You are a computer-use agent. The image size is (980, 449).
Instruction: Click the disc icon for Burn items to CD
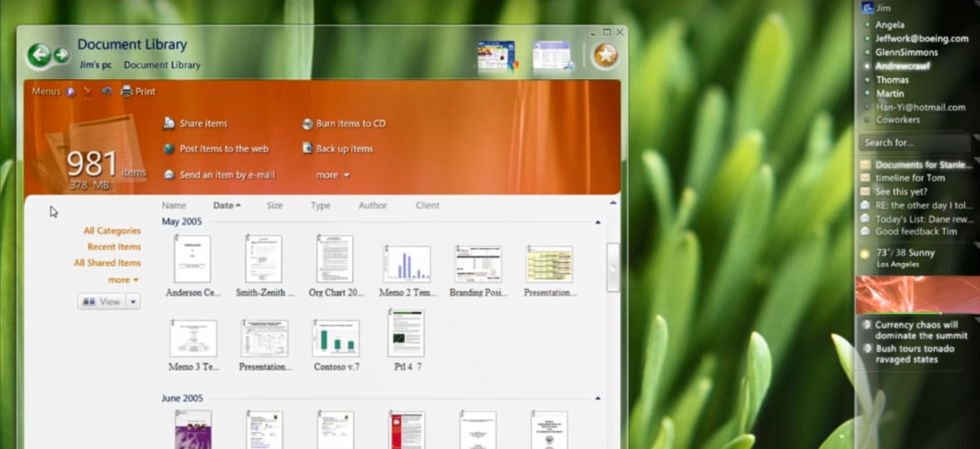(308, 124)
